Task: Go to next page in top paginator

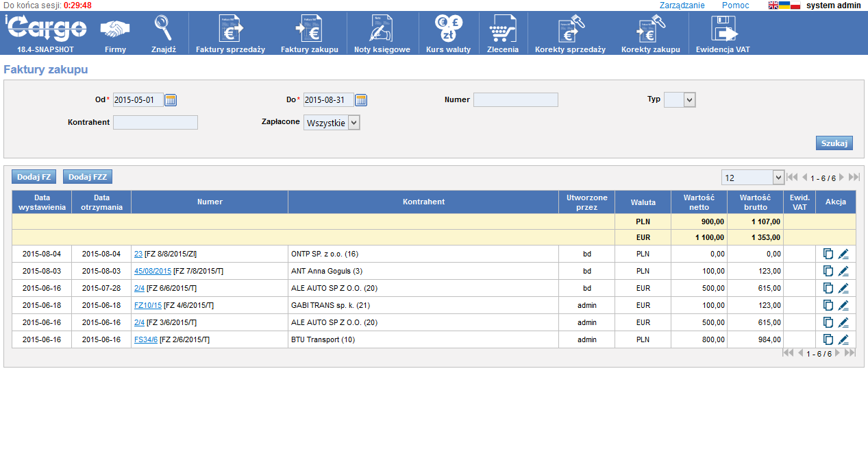Action: point(842,178)
